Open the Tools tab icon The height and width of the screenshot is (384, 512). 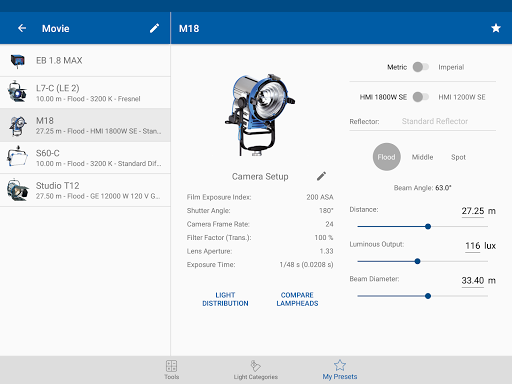171,366
